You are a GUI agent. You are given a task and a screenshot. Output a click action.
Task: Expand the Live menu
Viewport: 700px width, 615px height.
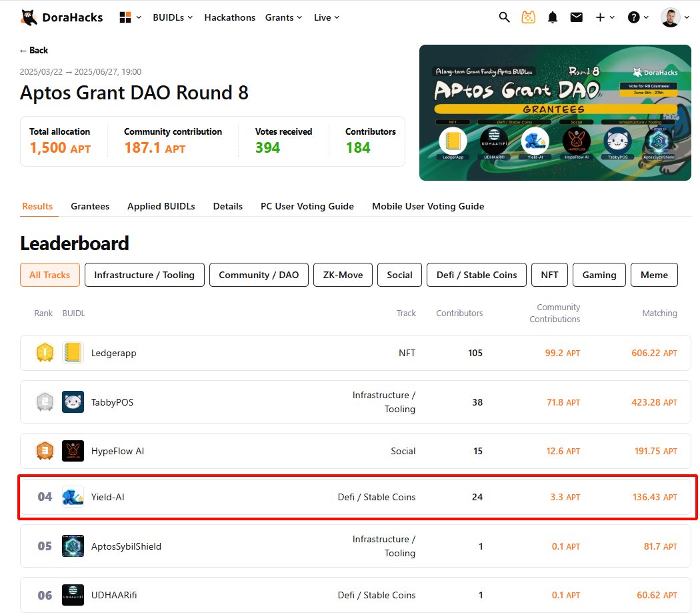tap(327, 17)
